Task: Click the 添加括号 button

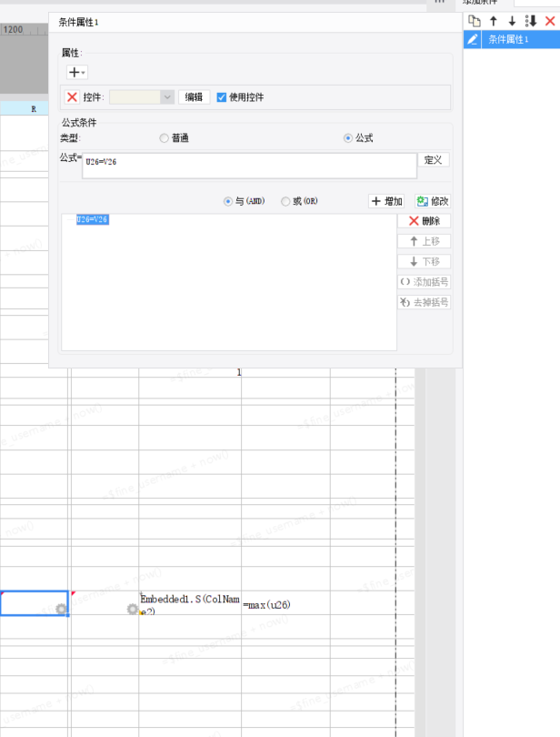Action: click(425, 282)
